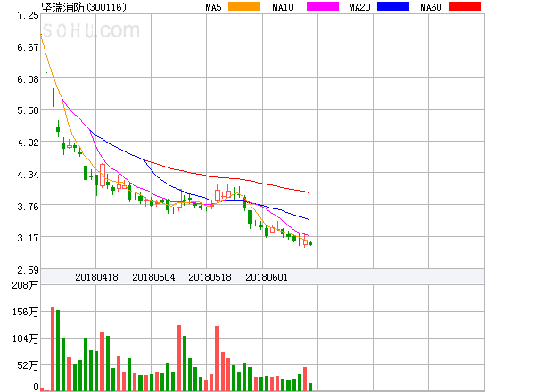Click the 5.50 price axis label

pyautogui.click(x=28, y=110)
